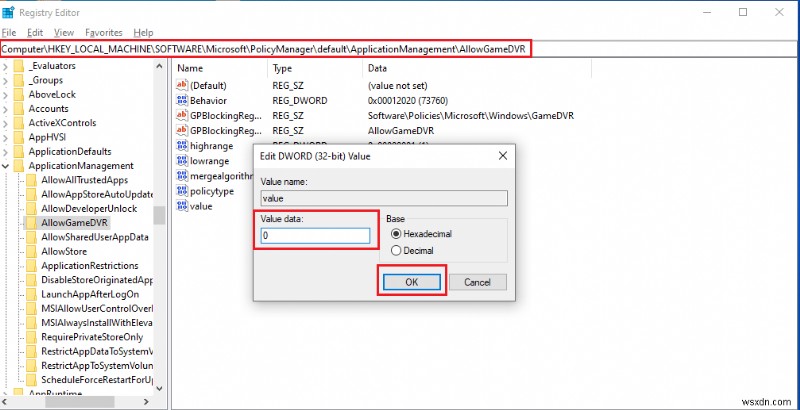Click the AboveLock folder icon
Screen dimensions: 800x410
19,94
